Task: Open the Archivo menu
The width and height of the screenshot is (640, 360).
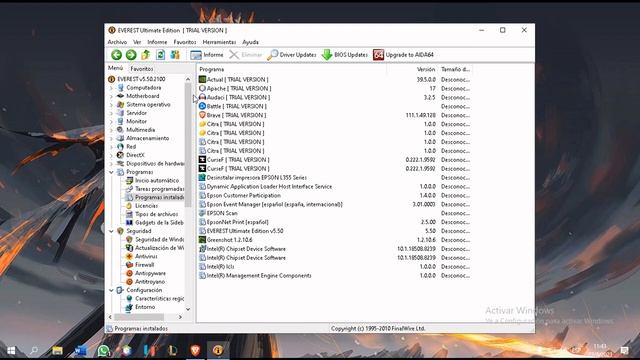Action: (x=117, y=42)
